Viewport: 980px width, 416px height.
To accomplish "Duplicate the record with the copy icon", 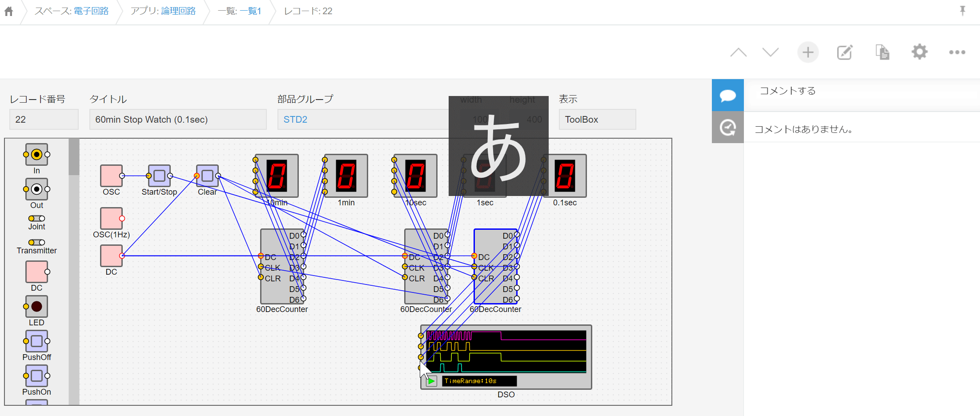I will coord(882,52).
